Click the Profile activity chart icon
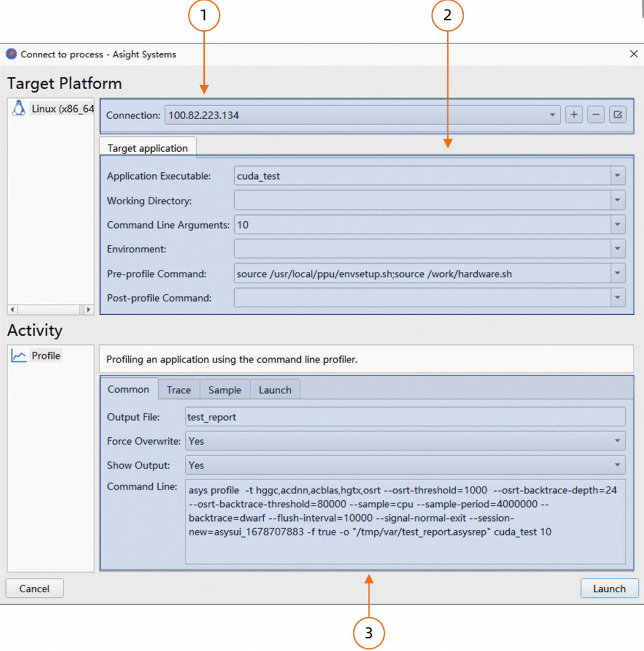 [18, 356]
